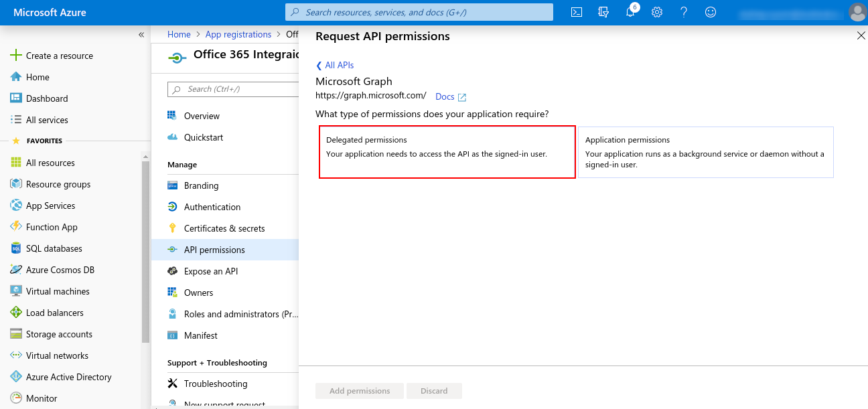Click App registrations breadcrumb link
Viewport: 868px width, 409px height.
pos(238,34)
